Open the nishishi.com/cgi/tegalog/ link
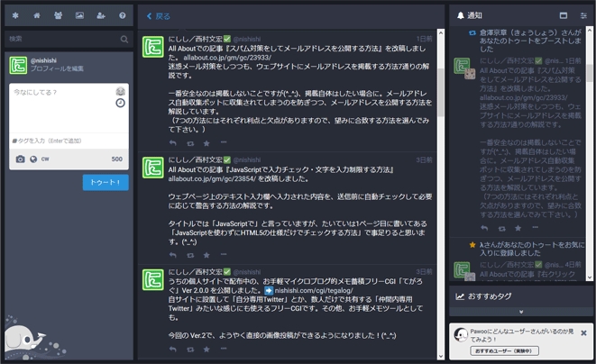The image size is (596, 364). click(x=313, y=291)
